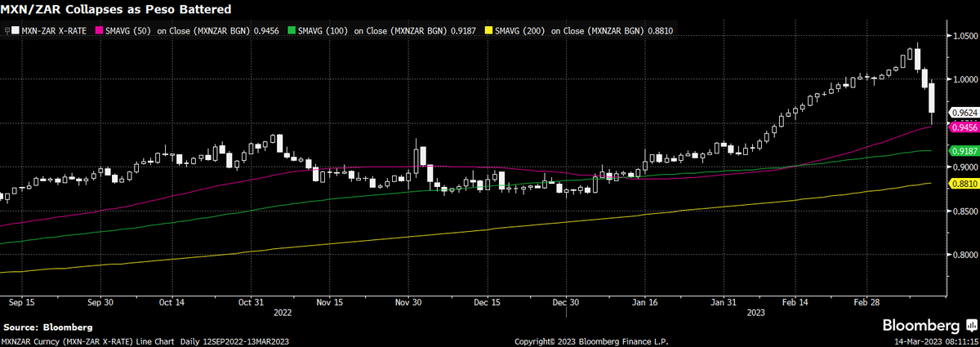The height and width of the screenshot is (347, 980).
Task: Click the chart title MXN/ZAR Collapses as Peso Battered
Action: 115,10
